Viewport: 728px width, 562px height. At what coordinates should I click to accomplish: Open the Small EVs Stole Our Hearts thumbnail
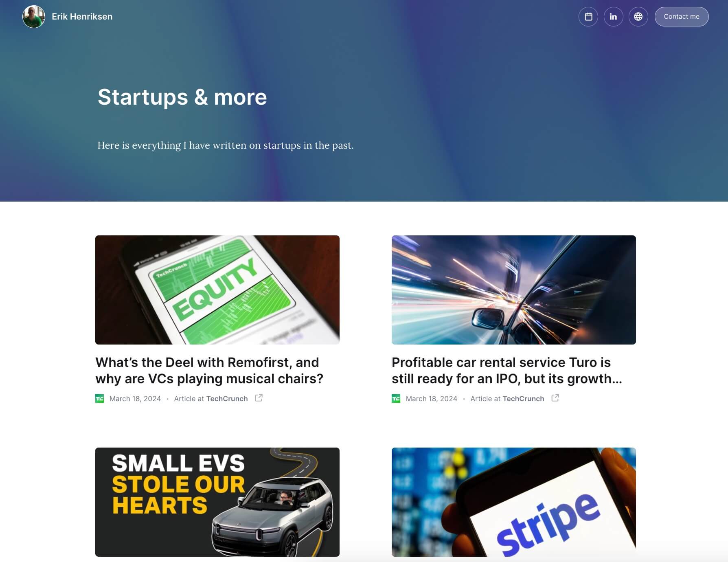pos(217,502)
